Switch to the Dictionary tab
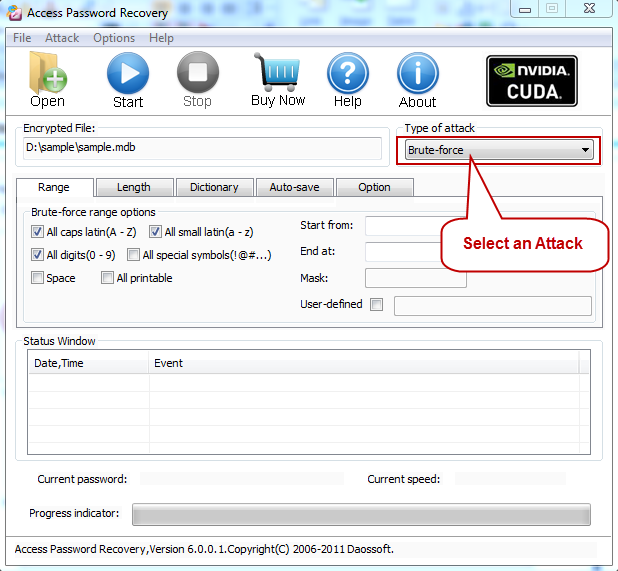Image resolution: width=618 pixels, height=571 pixels. [x=214, y=187]
